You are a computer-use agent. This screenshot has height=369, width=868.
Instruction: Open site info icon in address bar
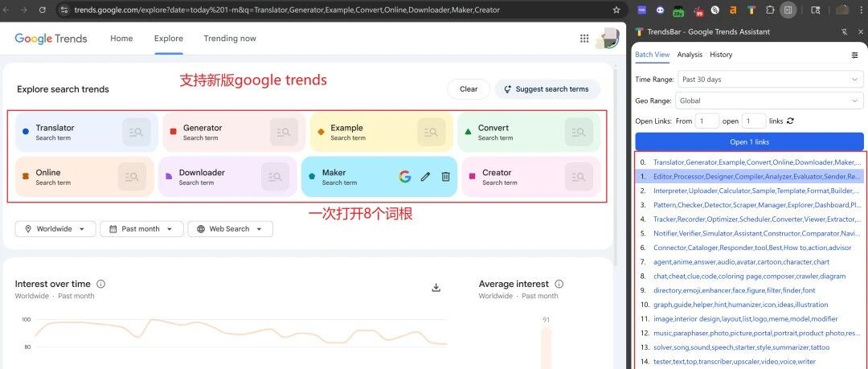(x=64, y=10)
